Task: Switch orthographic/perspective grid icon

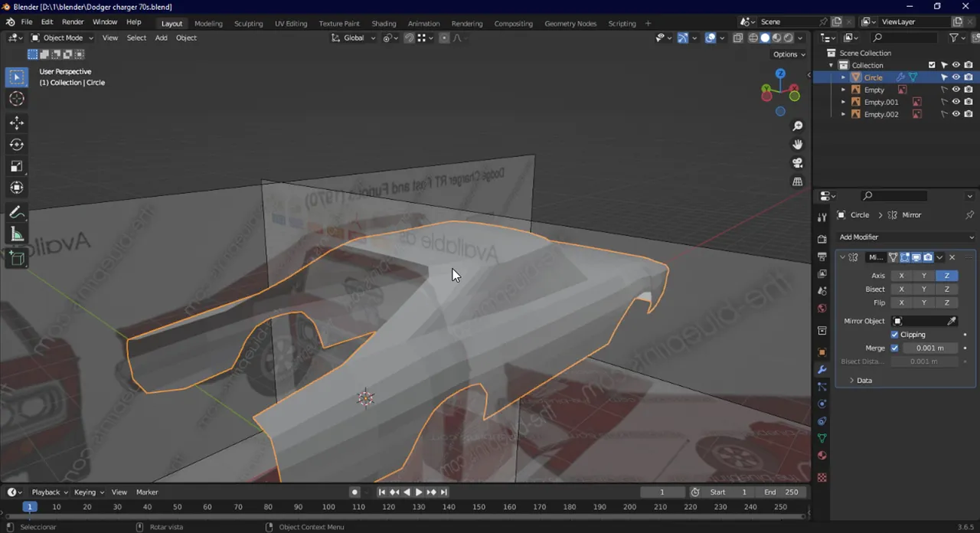Action: point(798,181)
